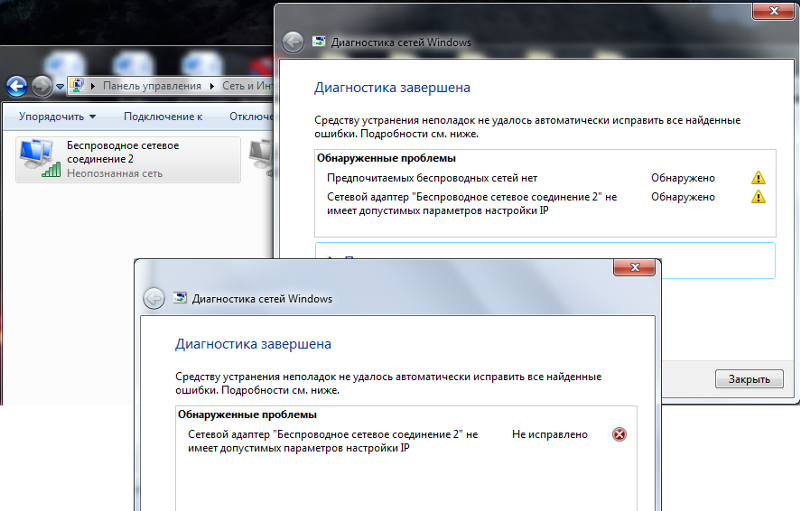Click the blue-outlined option box in rear window
This screenshot has width=800, height=511.
click(x=545, y=261)
